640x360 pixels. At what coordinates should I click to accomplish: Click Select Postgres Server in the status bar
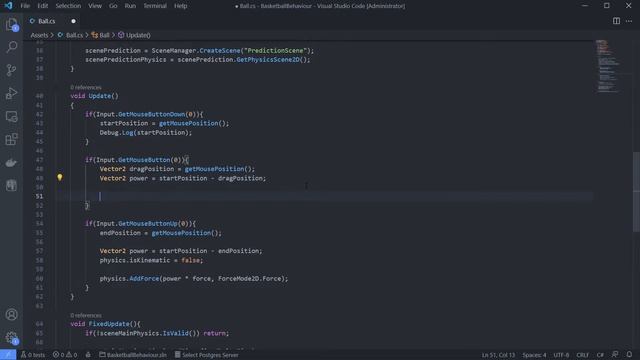coord(207,355)
